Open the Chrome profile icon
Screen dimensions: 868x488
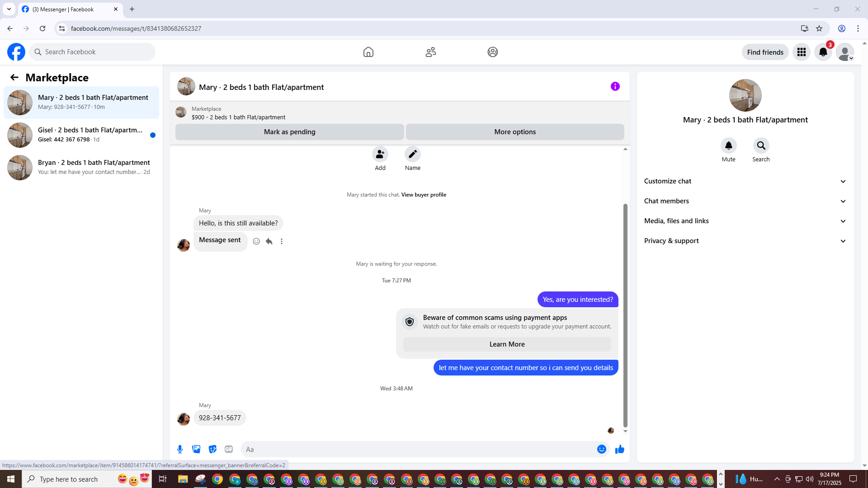pos(842,28)
